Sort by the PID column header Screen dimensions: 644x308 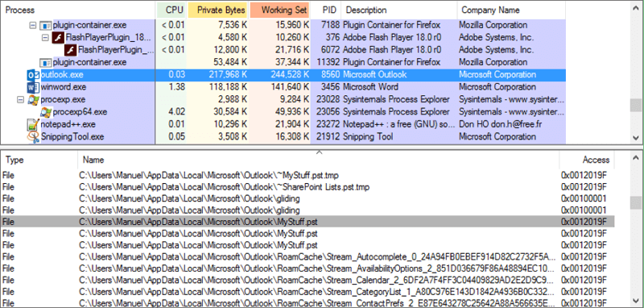pyautogui.click(x=326, y=10)
